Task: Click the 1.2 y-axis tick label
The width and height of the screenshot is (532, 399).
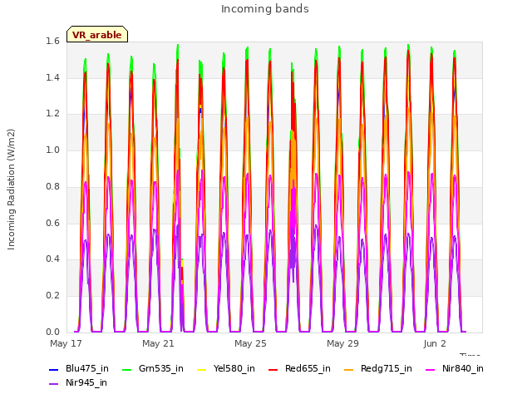Action: tap(52, 114)
